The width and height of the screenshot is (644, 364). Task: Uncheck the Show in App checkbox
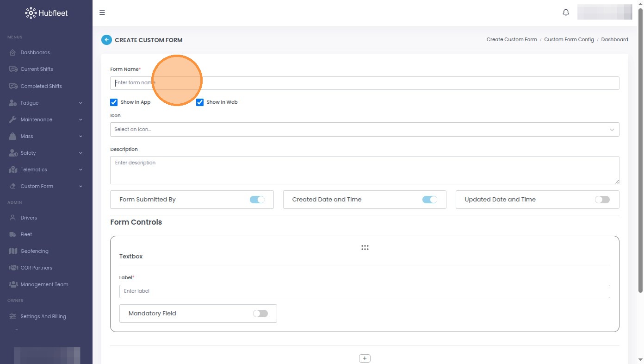pyautogui.click(x=114, y=102)
